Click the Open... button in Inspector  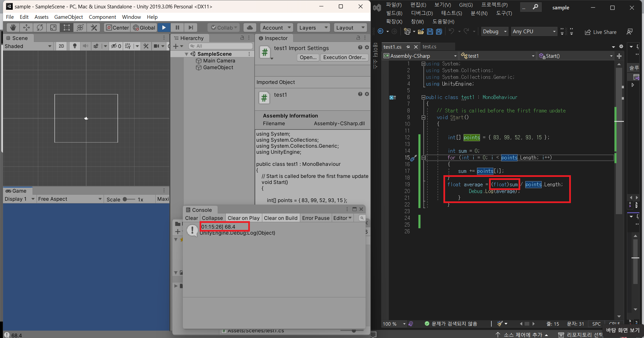pyautogui.click(x=308, y=57)
